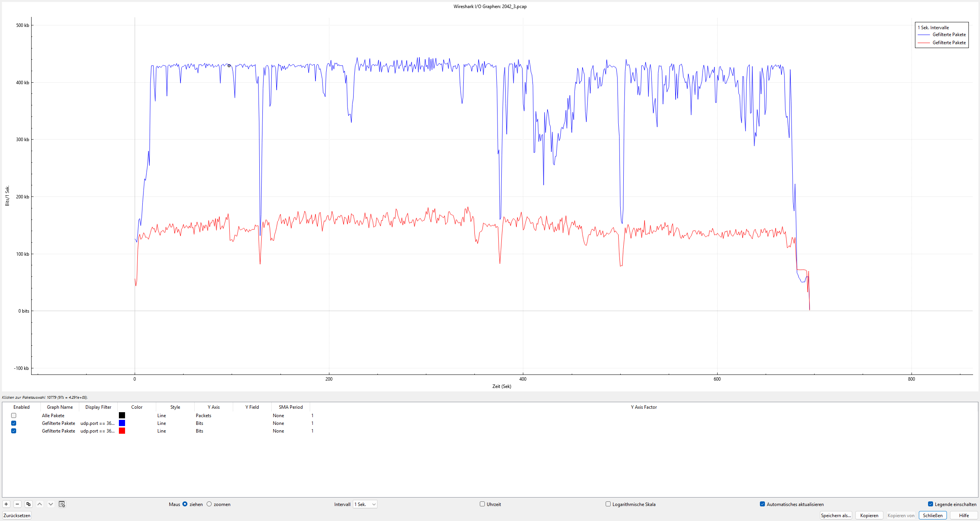Click the add new graph plus icon
The image size is (980, 521).
coord(6,504)
